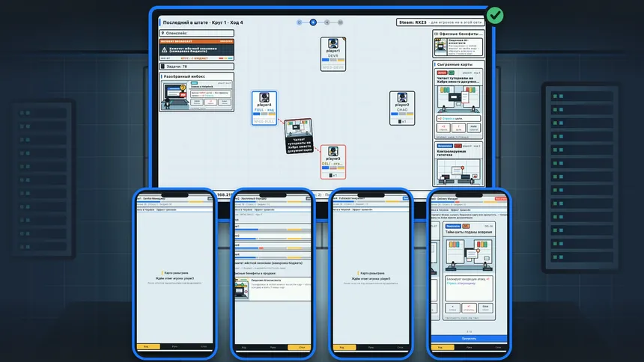Click the first player progress row on vendor phone
The width and height of the screenshot is (644, 362).
[273, 228]
